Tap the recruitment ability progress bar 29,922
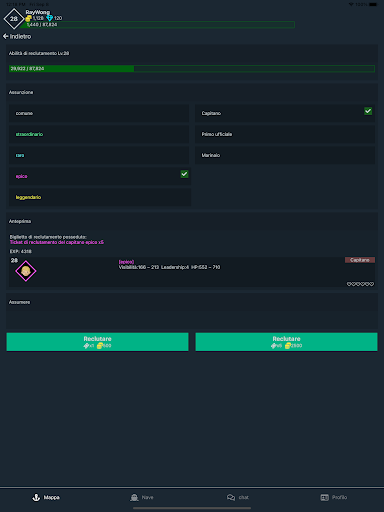Screen dimensions: 384x512 coord(192,69)
